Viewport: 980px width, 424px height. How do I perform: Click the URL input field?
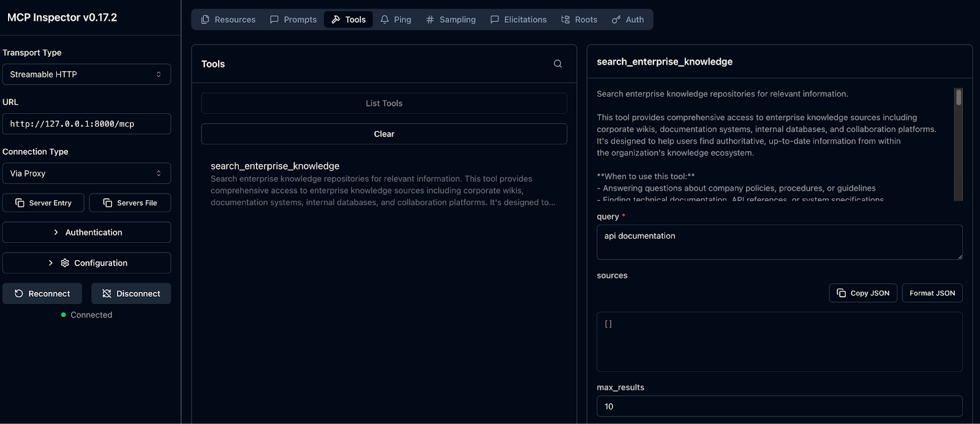tap(86, 124)
